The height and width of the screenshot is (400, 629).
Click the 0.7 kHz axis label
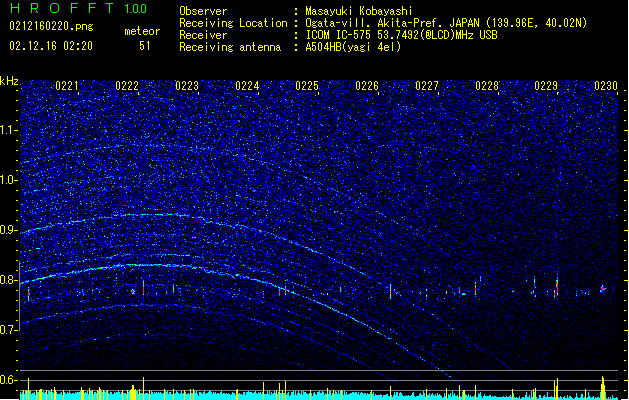pos(9,330)
